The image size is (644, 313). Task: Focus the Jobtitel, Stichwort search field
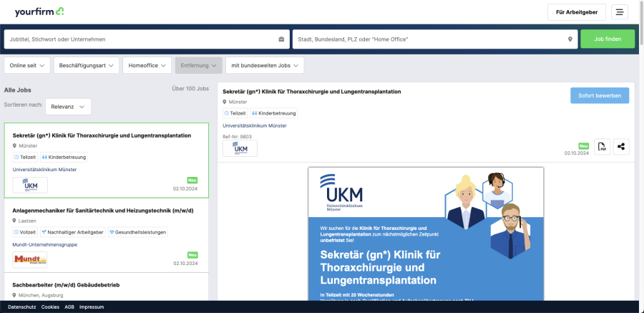[x=140, y=39]
